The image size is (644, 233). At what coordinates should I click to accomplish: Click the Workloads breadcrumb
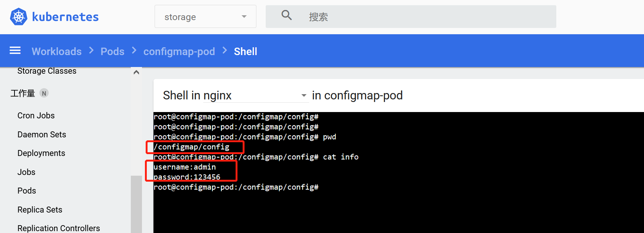click(x=56, y=51)
